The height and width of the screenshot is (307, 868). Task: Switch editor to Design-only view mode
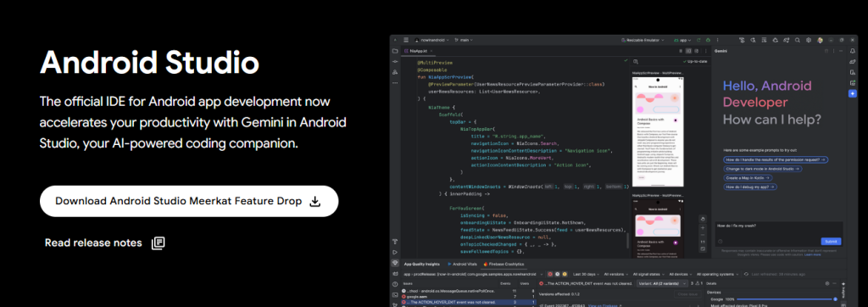point(697,51)
